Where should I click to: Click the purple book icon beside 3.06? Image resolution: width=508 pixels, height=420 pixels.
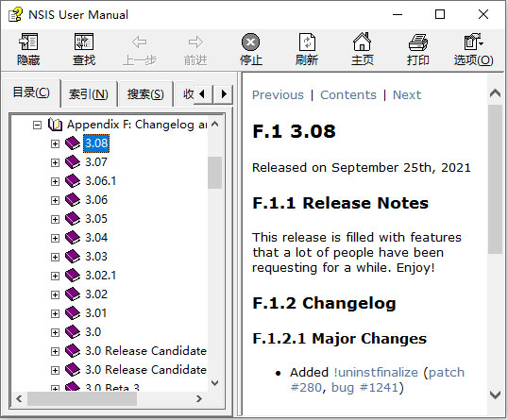point(73,200)
